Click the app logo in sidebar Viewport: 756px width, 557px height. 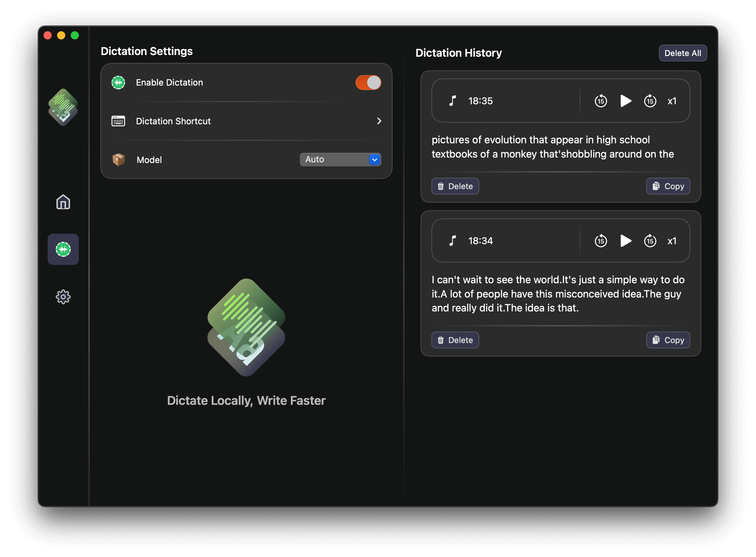(63, 107)
